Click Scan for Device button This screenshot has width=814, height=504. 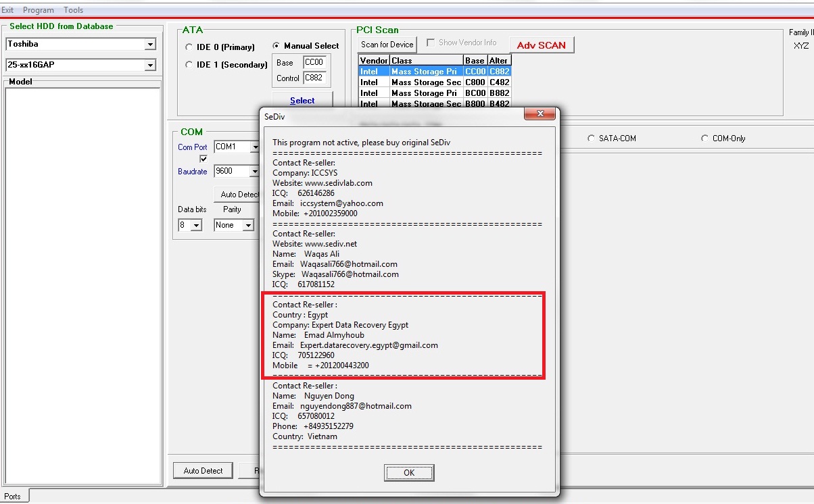[x=387, y=45]
